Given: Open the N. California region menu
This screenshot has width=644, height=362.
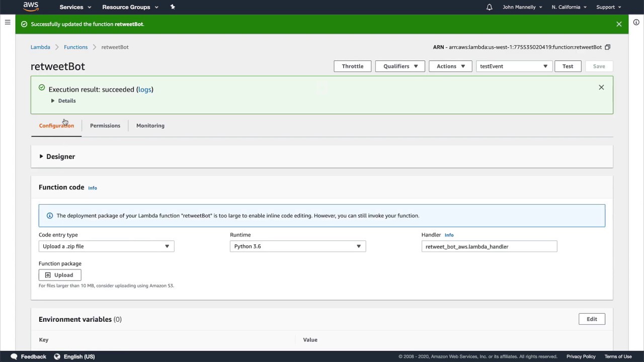Looking at the screenshot, I should 569,7.
